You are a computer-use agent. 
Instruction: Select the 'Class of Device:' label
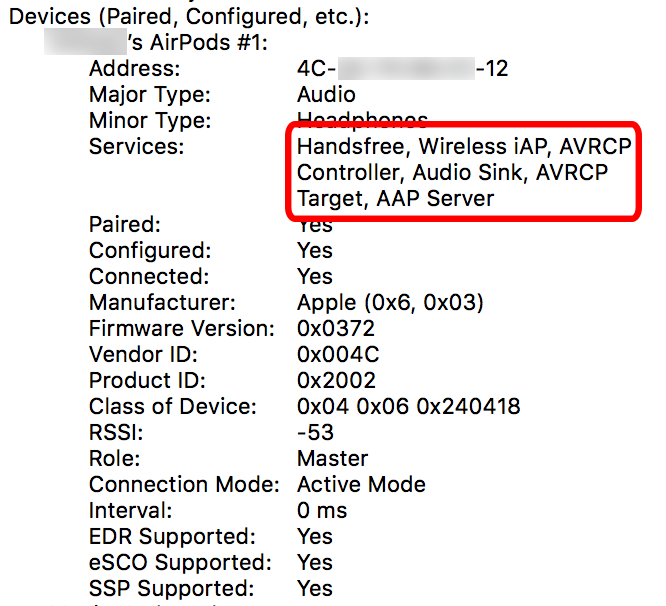[173, 406]
